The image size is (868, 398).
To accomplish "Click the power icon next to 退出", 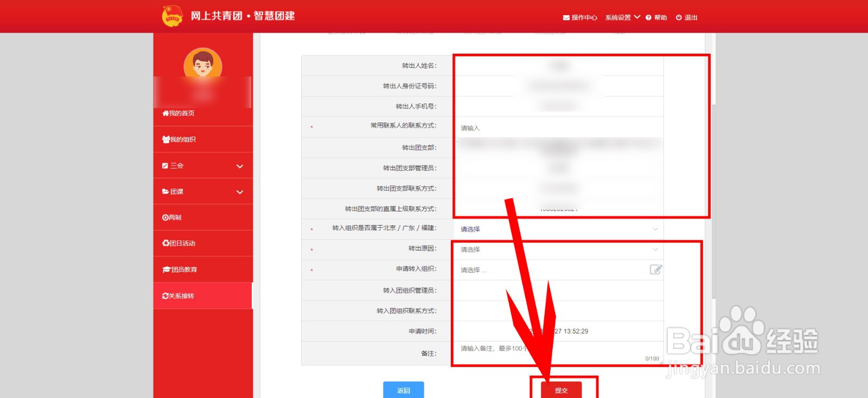I will (x=679, y=17).
